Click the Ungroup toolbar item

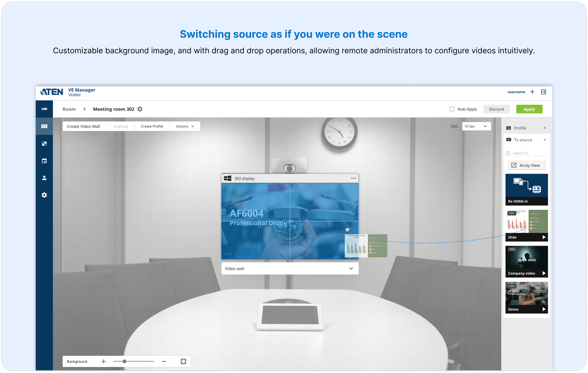pos(120,126)
